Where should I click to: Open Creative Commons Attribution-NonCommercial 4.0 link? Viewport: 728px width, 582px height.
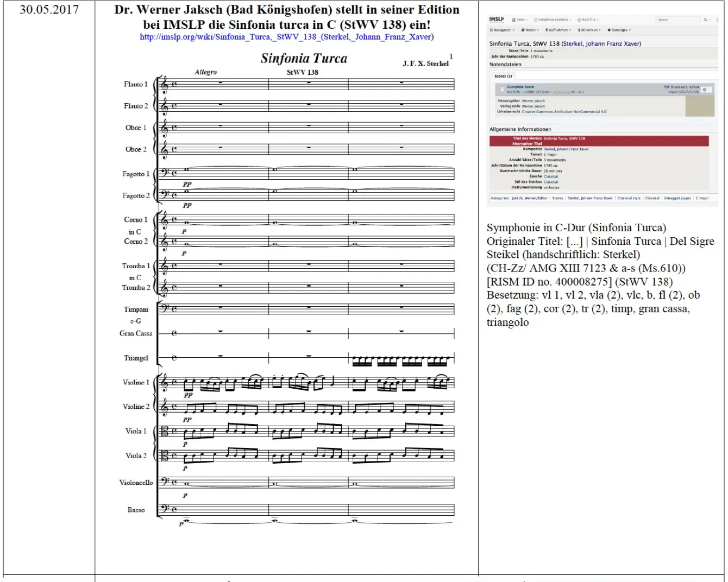coord(564,111)
